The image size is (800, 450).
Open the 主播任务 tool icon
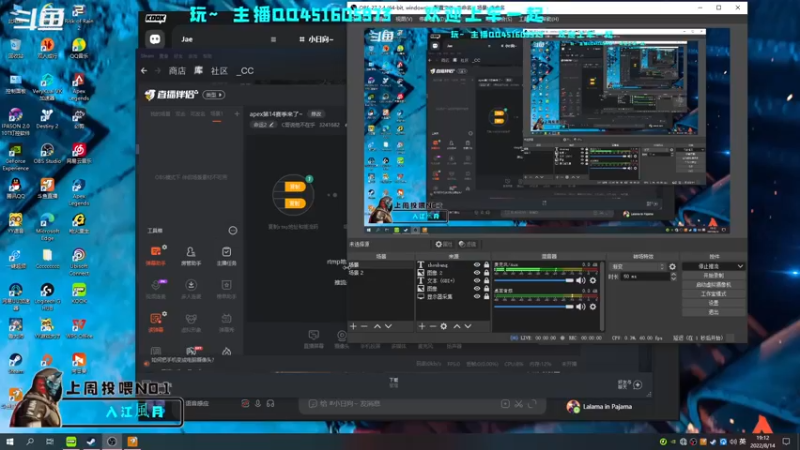coord(227,256)
